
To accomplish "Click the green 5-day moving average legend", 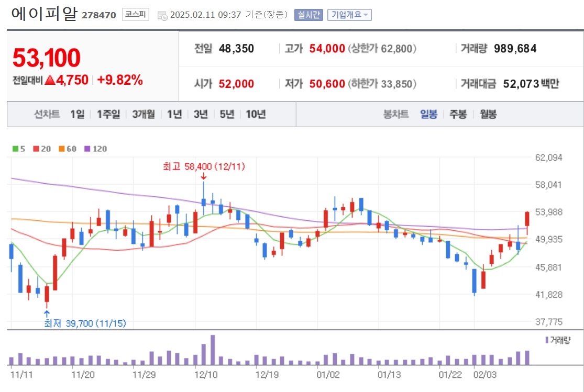I will point(19,149).
